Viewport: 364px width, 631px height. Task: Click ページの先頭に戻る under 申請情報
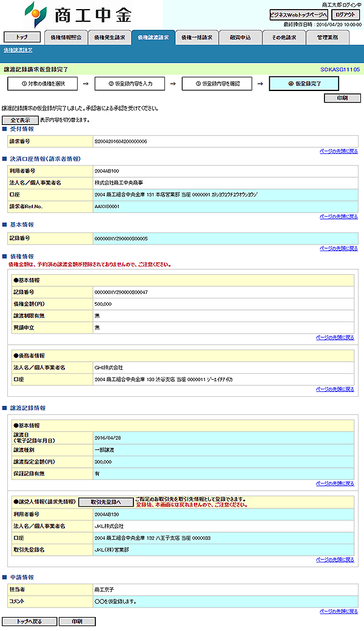(x=339, y=612)
